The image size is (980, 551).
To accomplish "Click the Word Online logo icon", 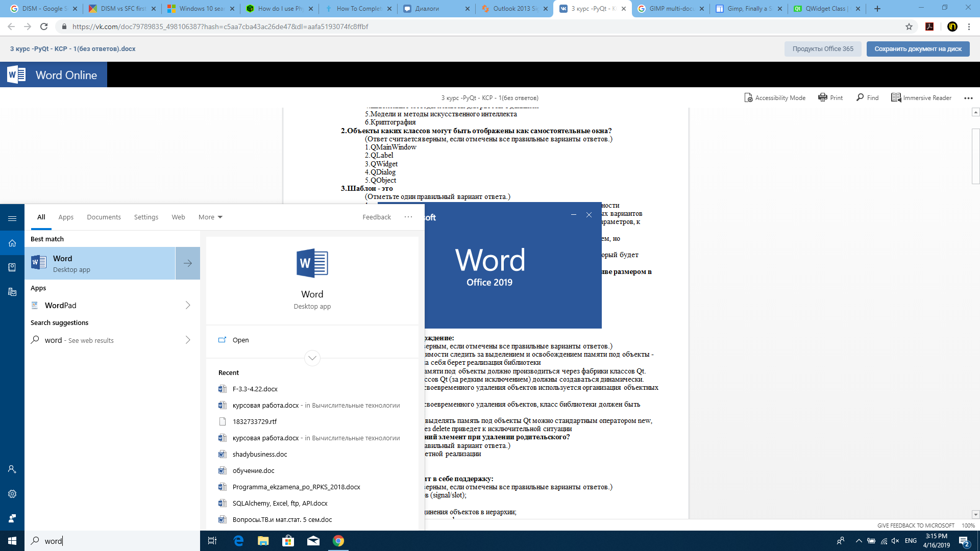I will click(x=16, y=74).
